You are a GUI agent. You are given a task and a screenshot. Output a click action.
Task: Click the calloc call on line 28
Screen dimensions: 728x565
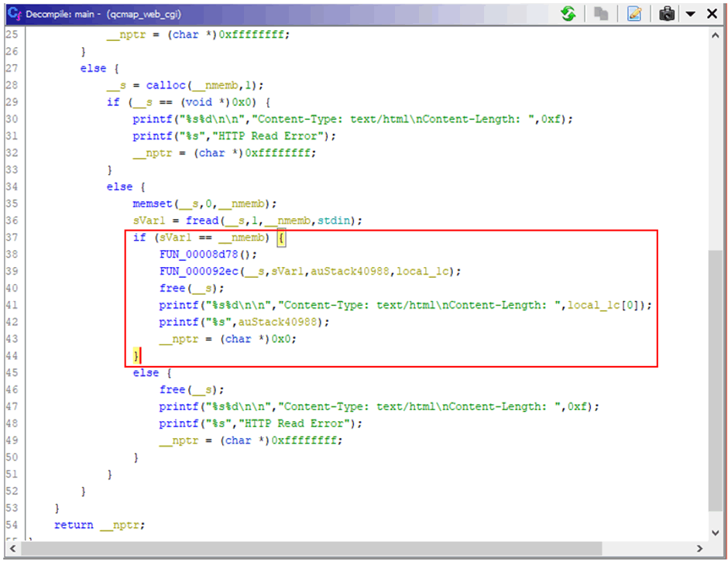pos(165,85)
